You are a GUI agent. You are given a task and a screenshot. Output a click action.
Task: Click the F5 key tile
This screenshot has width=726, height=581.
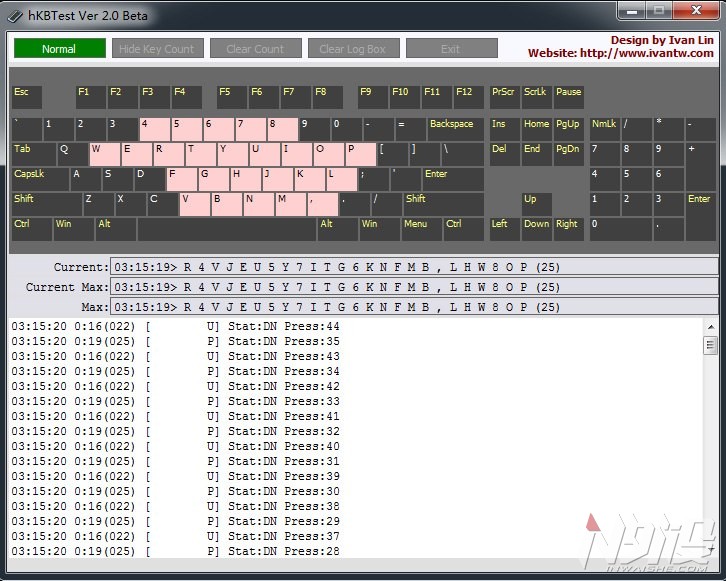[x=232, y=97]
